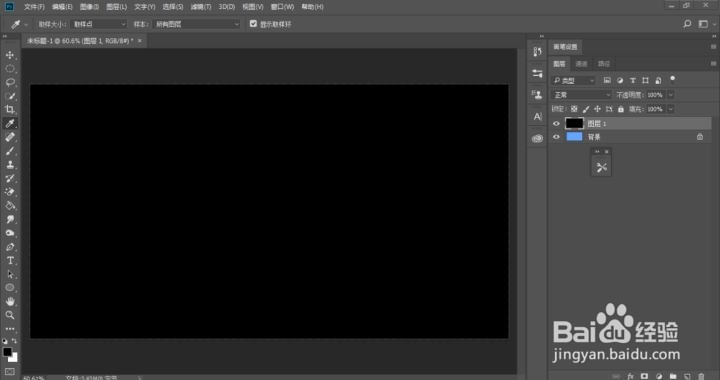Screen dimensions: 720x380
Task: Reset default foreground and background colors
Action: coord(5,341)
